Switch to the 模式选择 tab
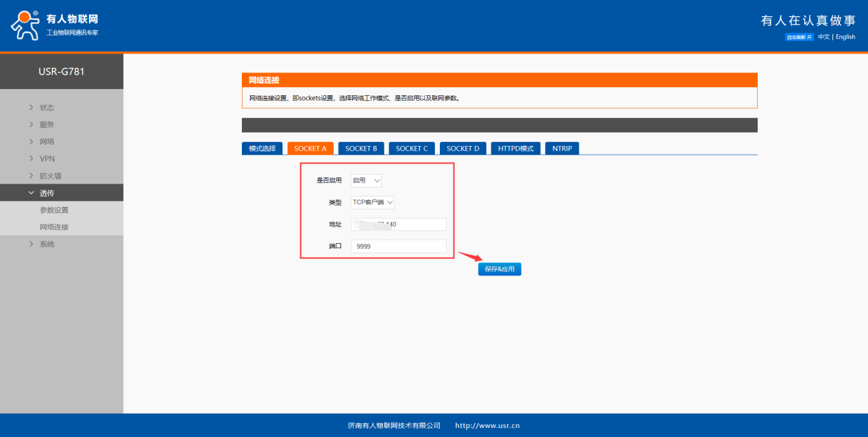The width and height of the screenshot is (868, 437). [x=262, y=149]
